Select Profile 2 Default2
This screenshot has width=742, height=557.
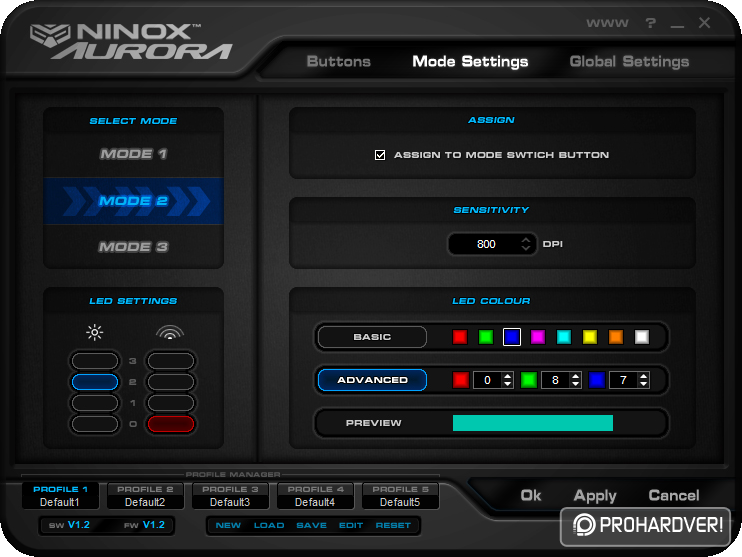(x=145, y=496)
